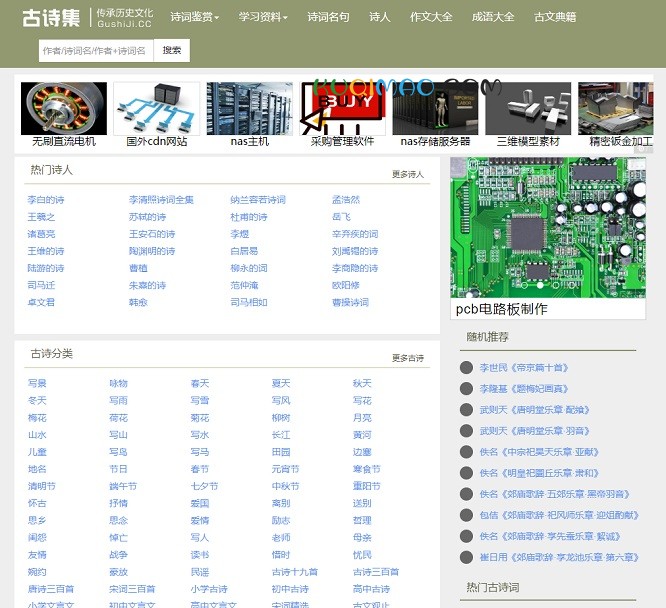Image resolution: width=666 pixels, height=608 pixels.
Task: Open the 白居易 poet link
Action: click(244, 251)
